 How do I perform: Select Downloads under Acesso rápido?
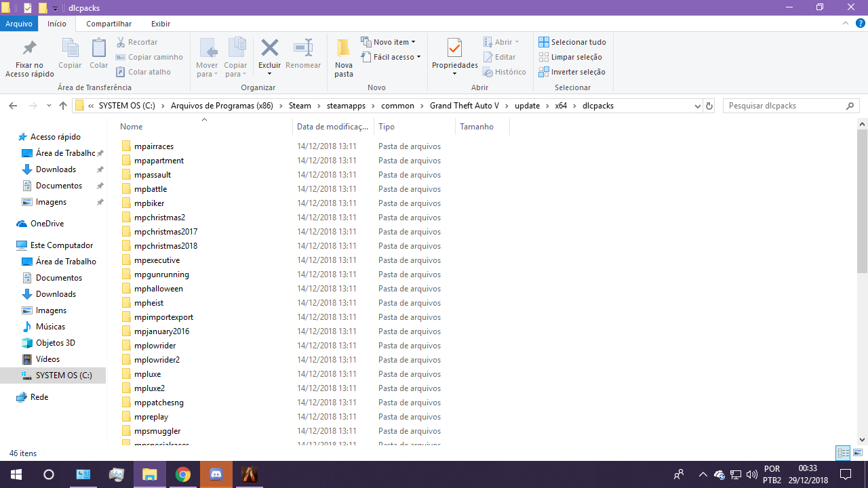(x=56, y=169)
